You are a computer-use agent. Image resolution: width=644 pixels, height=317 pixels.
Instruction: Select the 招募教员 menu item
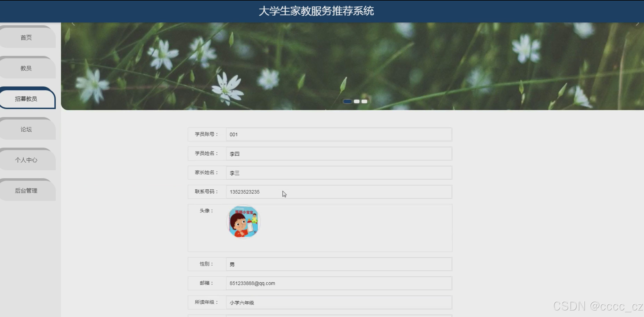point(26,99)
